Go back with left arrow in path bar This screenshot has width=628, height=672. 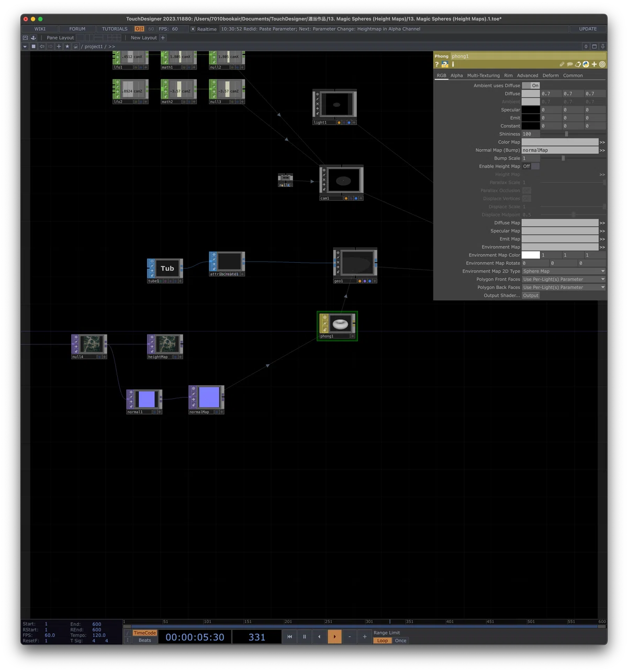[42, 47]
